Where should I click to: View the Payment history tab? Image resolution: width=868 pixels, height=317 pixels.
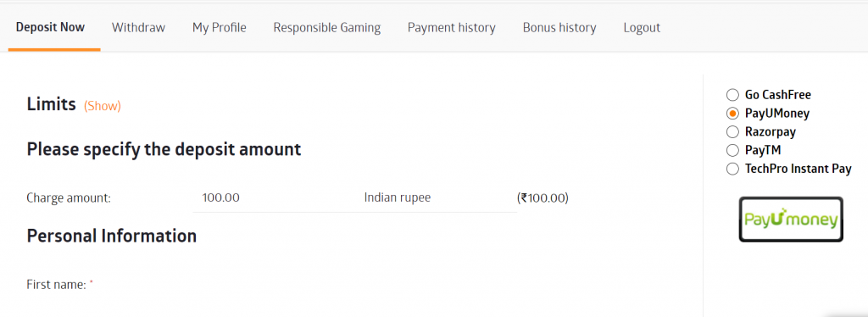pos(452,28)
